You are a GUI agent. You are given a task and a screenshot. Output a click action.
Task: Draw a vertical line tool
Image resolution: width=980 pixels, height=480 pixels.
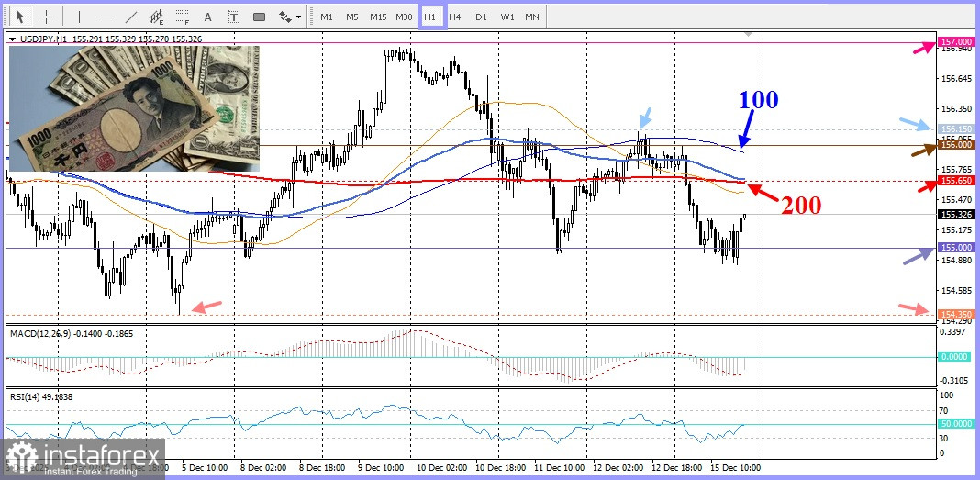pyautogui.click(x=79, y=17)
